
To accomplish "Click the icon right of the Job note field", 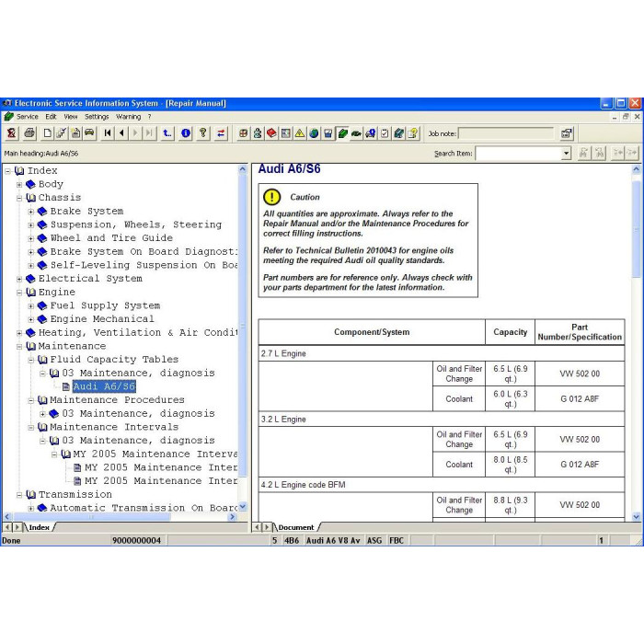I will 567,133.
